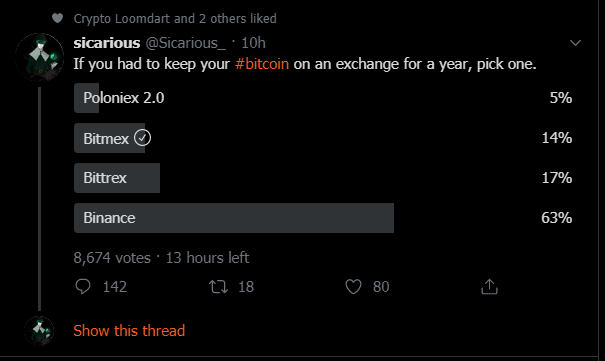Click 'Crypto Loomdart and 2 others liked'
605x361 pixels.
(x=175, y=19)
